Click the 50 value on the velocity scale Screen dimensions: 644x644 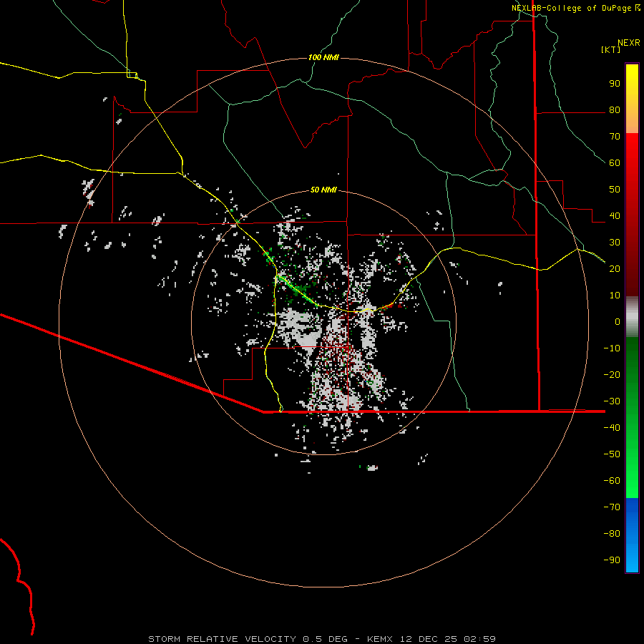pos(615,190)
